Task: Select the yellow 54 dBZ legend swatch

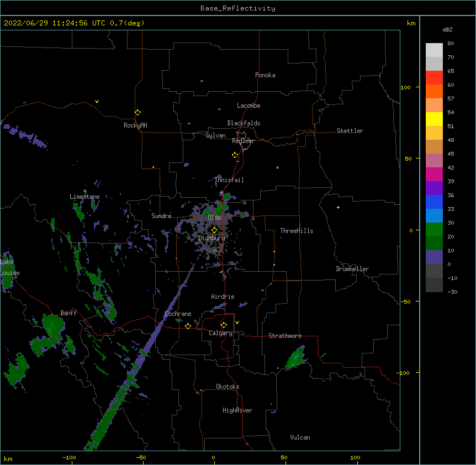Action: [434, 119]
